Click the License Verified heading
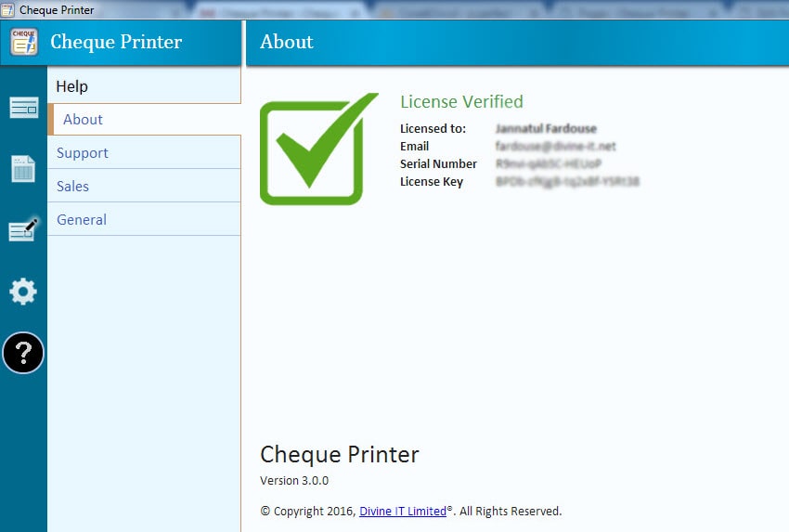 click(x=461, y=101)
